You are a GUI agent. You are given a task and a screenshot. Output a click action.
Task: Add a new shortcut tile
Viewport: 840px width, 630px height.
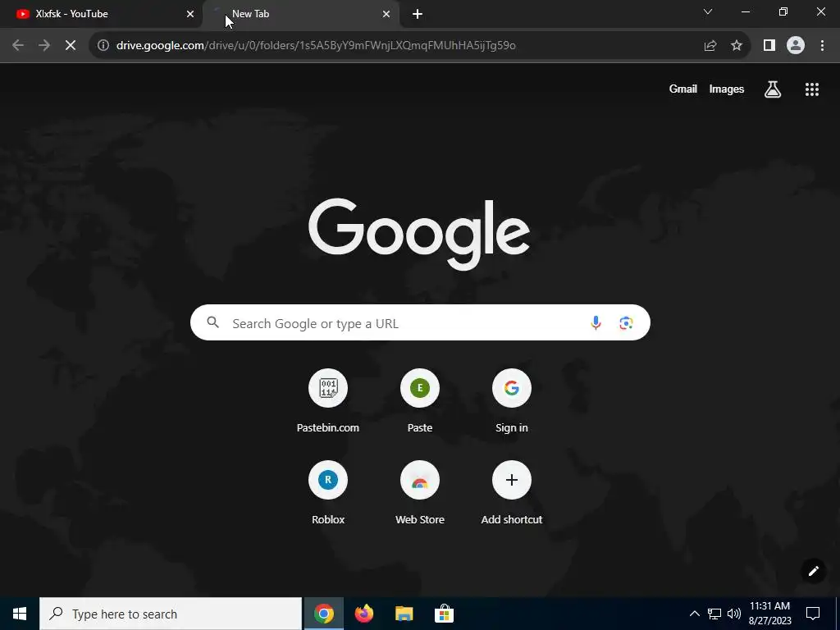(x=512, y=492)
